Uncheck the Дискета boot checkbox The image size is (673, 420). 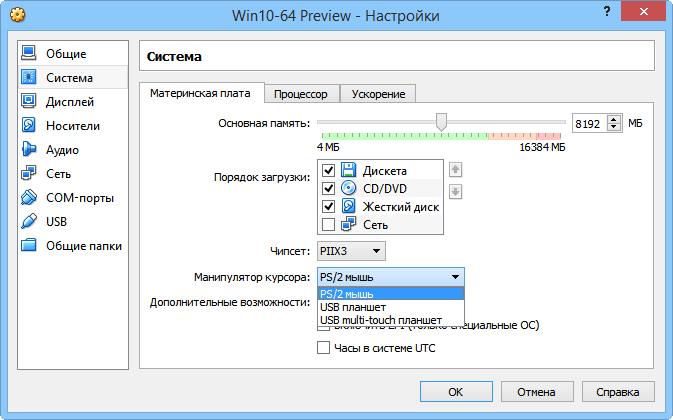pos(328,170)
